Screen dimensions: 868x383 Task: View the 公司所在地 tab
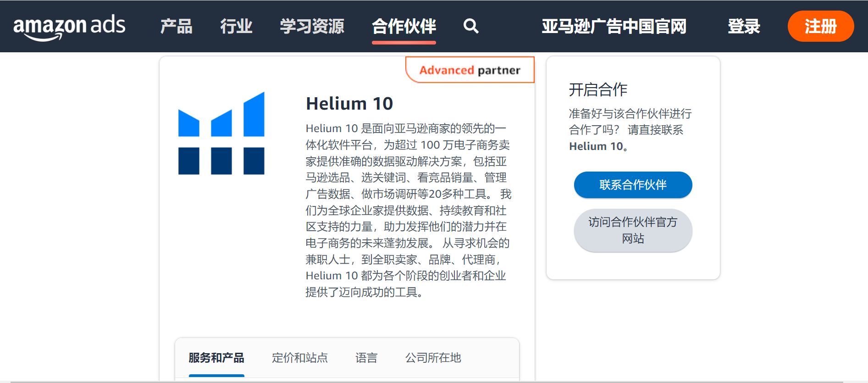433,358
